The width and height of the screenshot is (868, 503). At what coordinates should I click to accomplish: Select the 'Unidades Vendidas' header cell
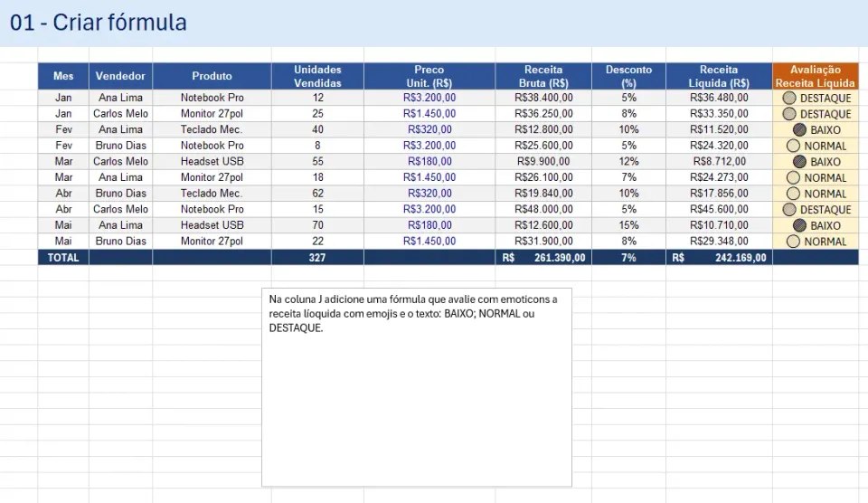(317, 76)
